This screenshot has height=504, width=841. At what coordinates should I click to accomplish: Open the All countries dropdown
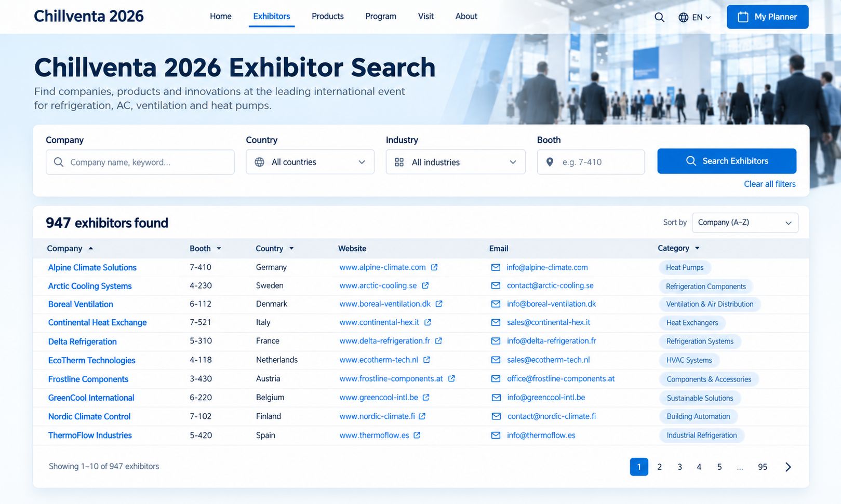click(x=310, y=162)
